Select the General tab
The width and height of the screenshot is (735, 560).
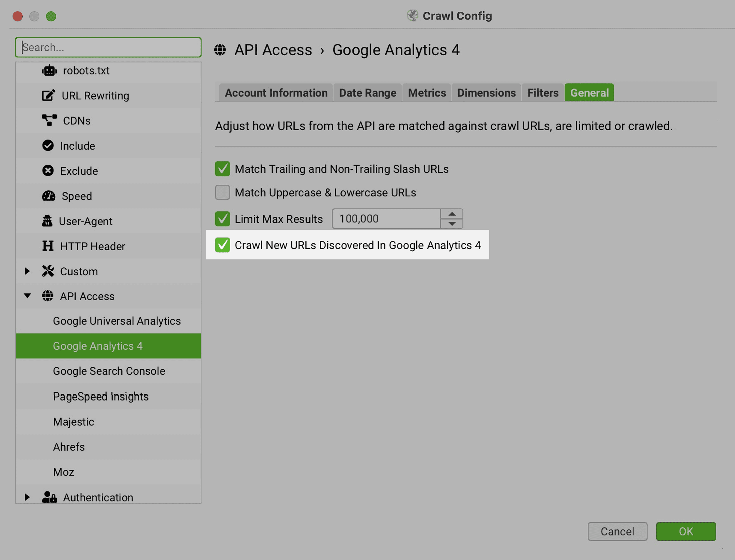click(589, 93)
